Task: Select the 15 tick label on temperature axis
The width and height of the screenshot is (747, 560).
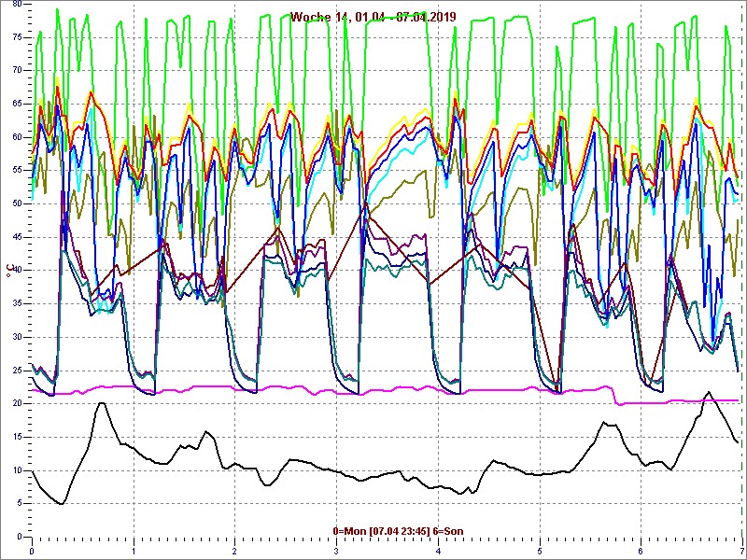Action: click(17, 437)
